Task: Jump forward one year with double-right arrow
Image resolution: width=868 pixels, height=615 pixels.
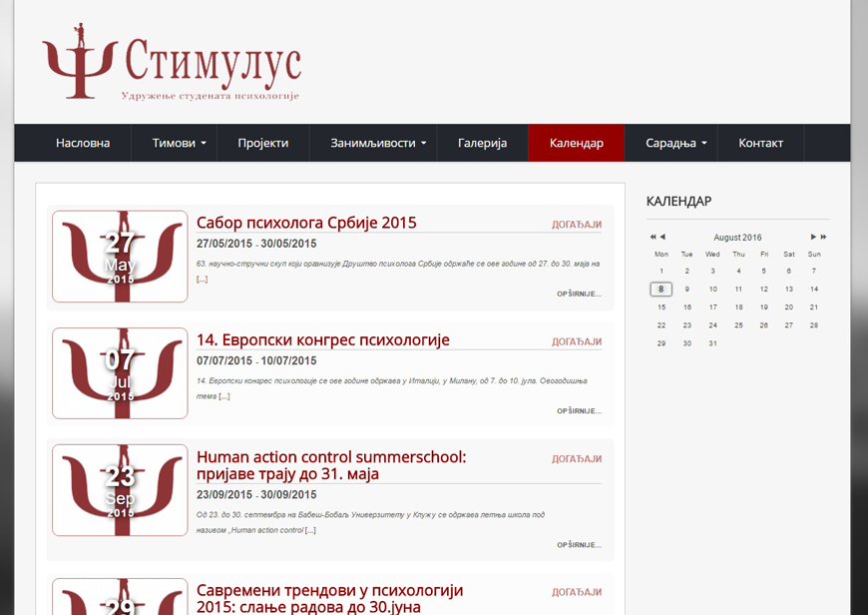Action: [x=823, y=238]
